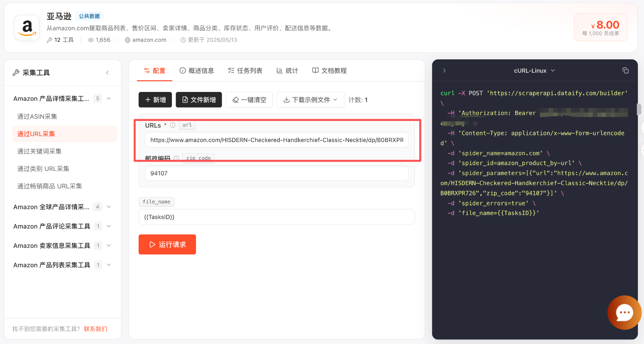Expand the Amazon 全球产品详情采集 group
644x344 pixels.
coord(109,207)
